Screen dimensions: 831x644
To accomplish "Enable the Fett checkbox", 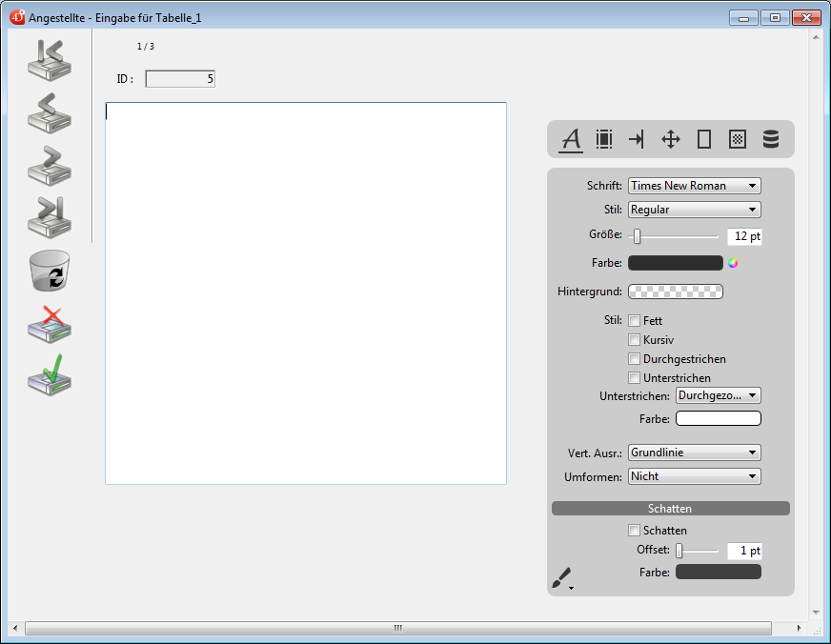I will pyautogui.click(x=635, y=321).
